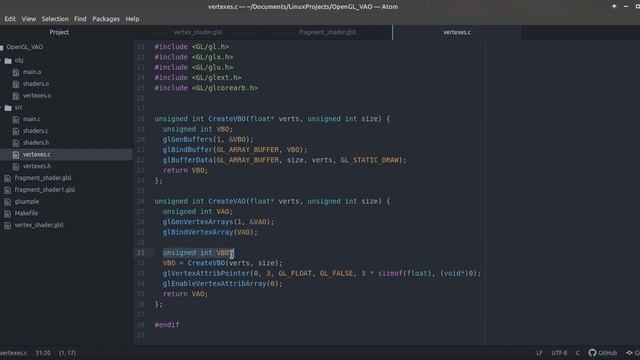Select the vertexes.c editor tab

(457, 32)
